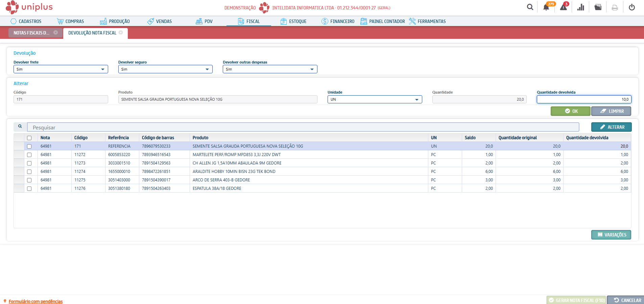Click the Cadastros hexagon icon
The image size is (644, 304).
(14, 21)
